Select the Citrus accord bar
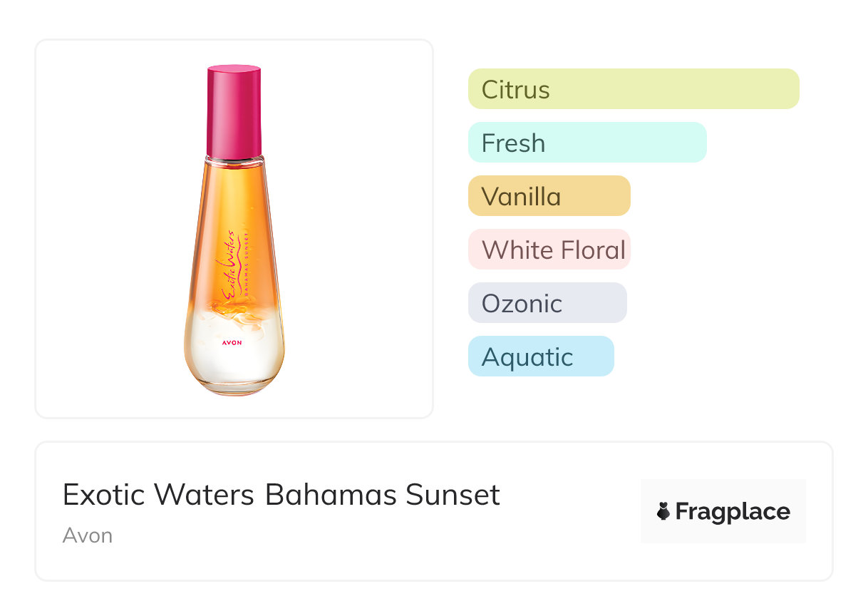 [x=633, y=89]
